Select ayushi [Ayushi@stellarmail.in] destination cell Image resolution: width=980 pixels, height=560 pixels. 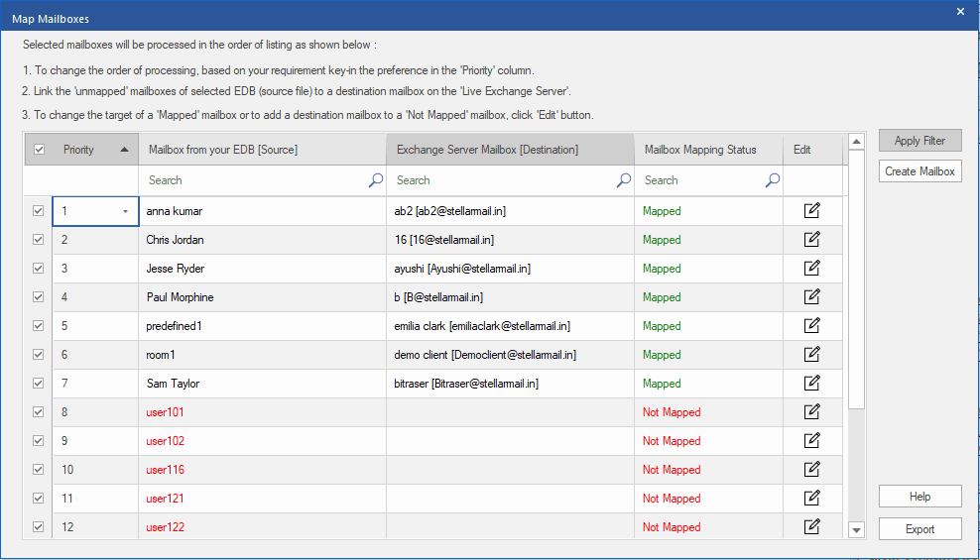tap(510, 269)
